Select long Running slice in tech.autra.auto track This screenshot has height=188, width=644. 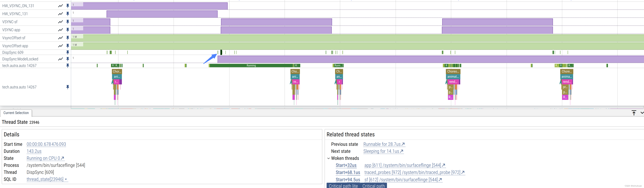pos(251,66)
